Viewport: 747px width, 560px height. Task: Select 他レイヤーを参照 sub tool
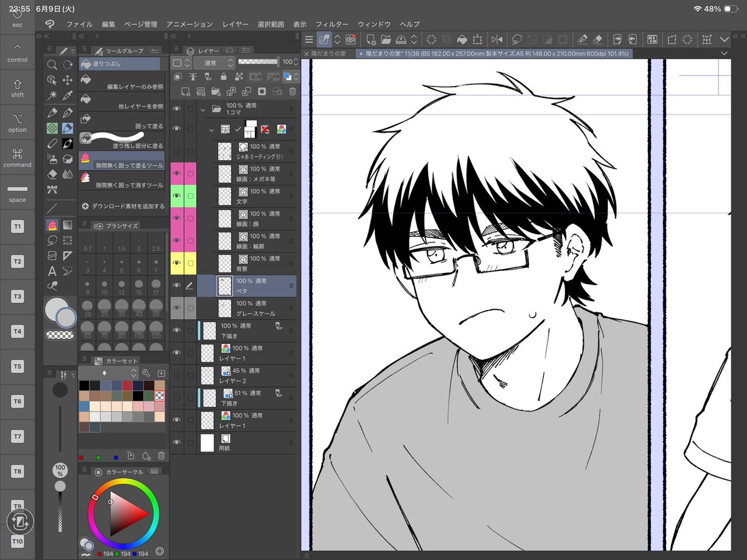(x=122, y=101)
